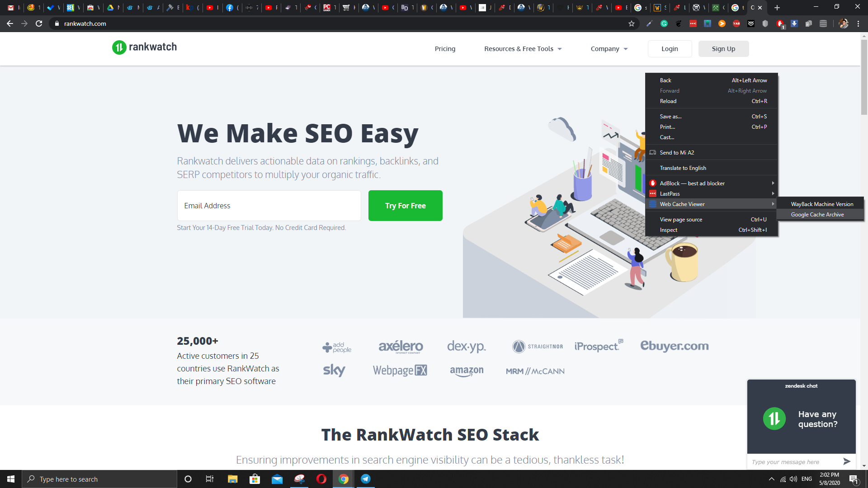Open Task View on the taskbar

pyautogui.click(x=210, y=479)
